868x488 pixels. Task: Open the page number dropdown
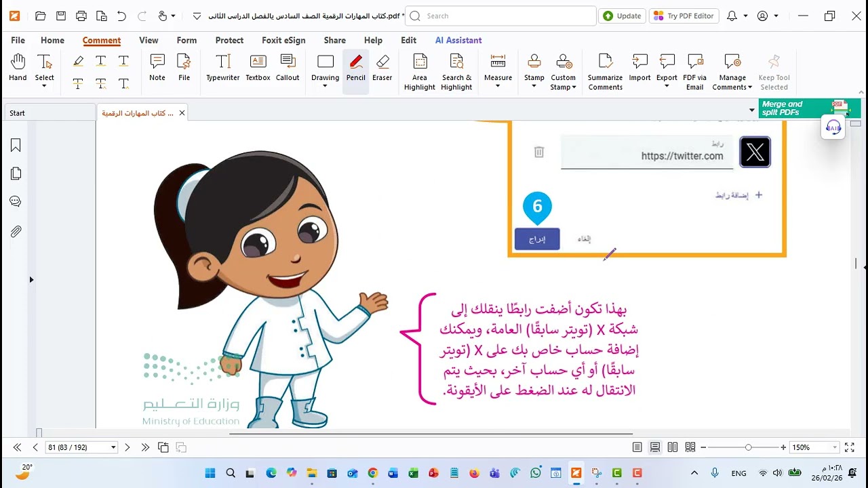(x=113, y=447)
